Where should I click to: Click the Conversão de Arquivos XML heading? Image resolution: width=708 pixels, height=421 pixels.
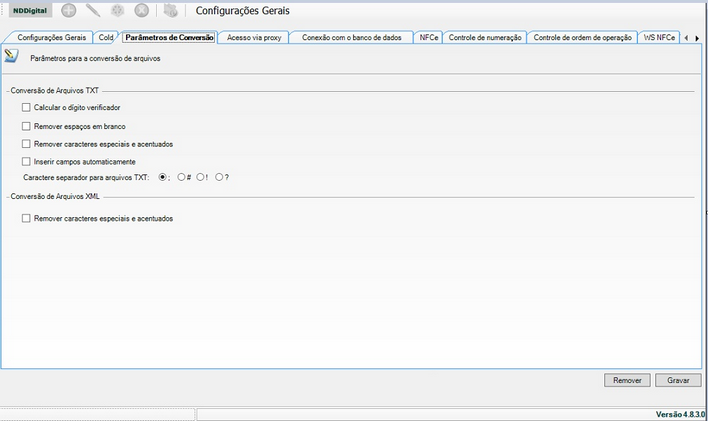point(55,196)
